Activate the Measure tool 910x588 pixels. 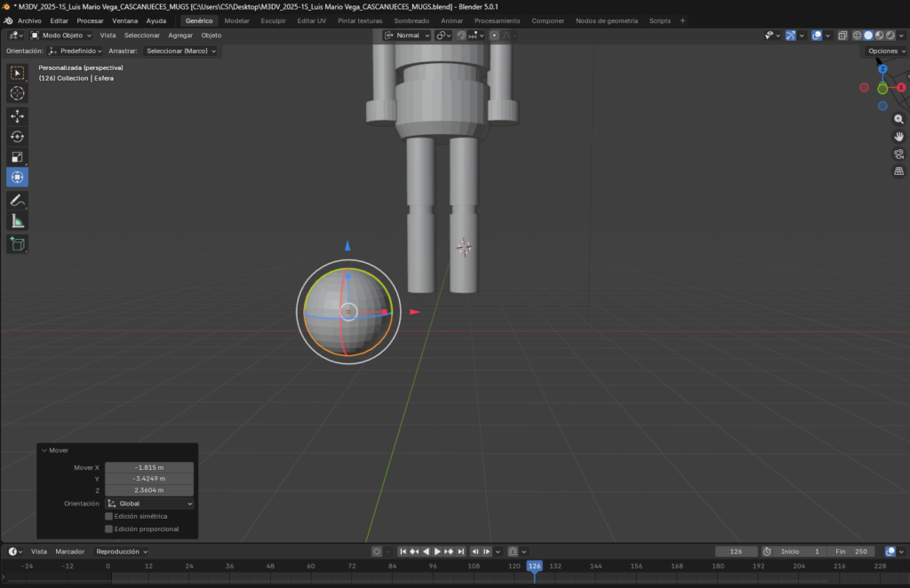pyautogui.click(x=17, y=221)
